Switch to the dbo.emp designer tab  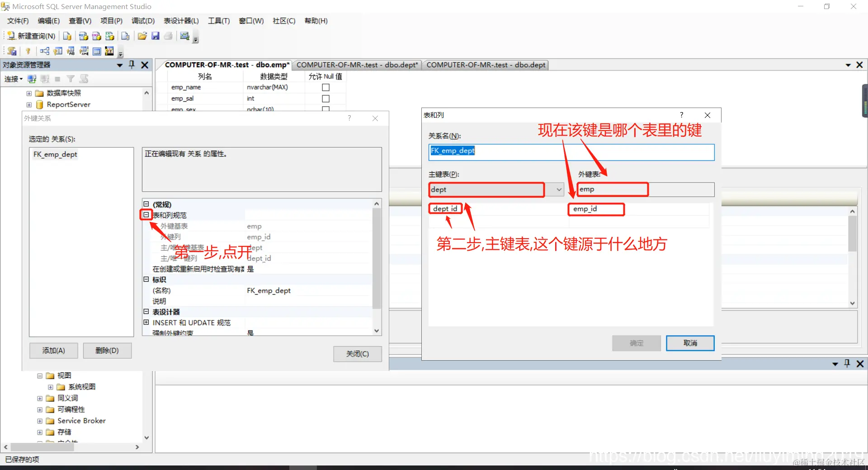click(x=226, y=65)
